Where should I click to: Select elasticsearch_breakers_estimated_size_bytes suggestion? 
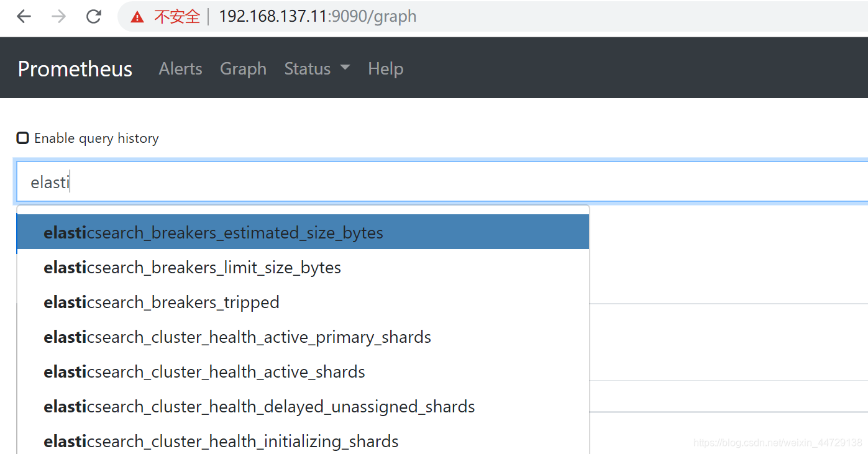303,232
